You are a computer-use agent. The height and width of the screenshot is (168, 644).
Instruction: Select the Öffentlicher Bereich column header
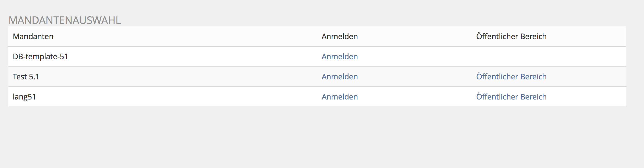click(511, 36)
